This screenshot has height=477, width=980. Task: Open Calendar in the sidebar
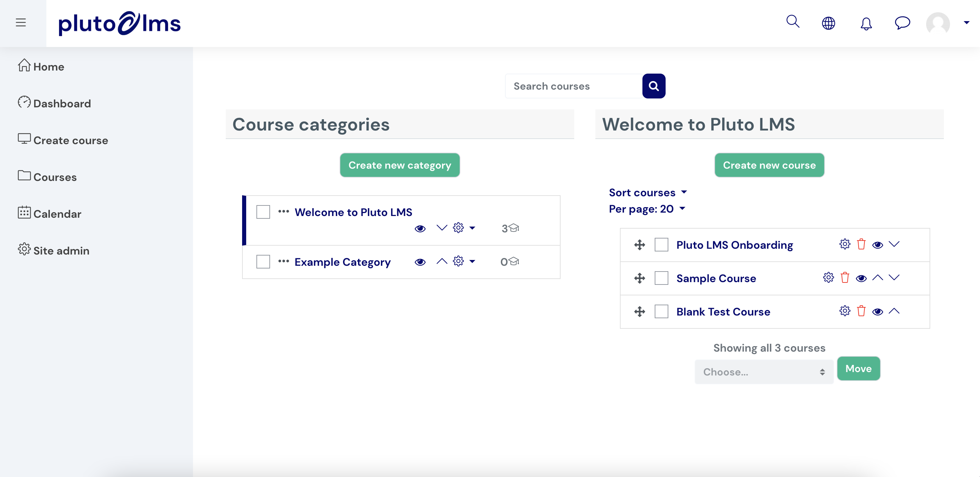(x=49, y=214)
